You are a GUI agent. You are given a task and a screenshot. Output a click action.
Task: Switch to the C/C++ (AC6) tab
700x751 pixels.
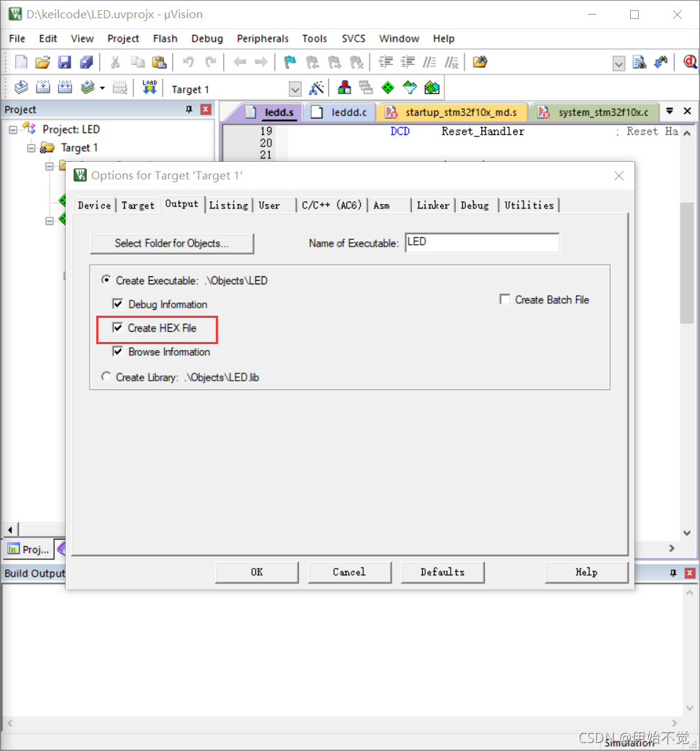pos(332,205)
